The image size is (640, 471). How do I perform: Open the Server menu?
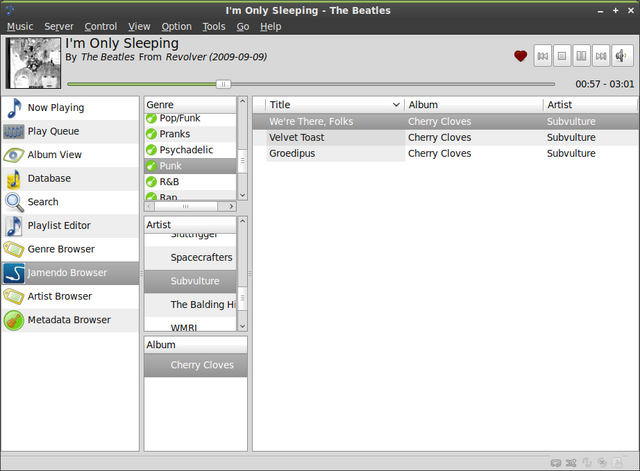(59, 27)
